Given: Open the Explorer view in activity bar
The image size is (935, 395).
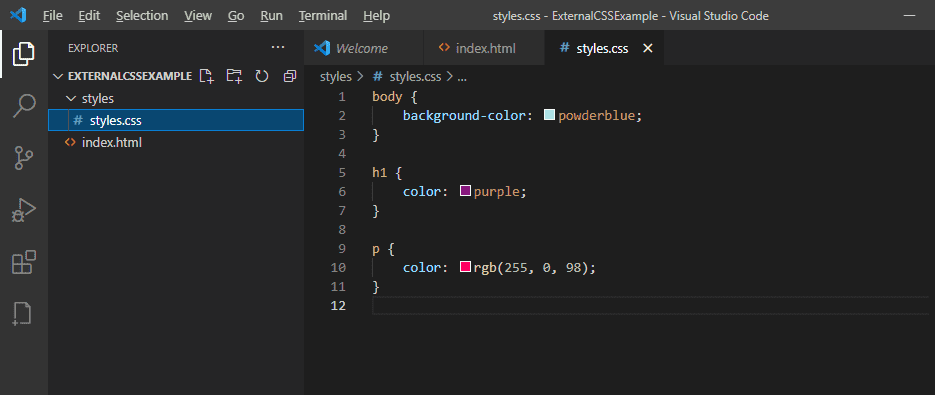Looking at the screenshot, I should click(x=24, y=54).
